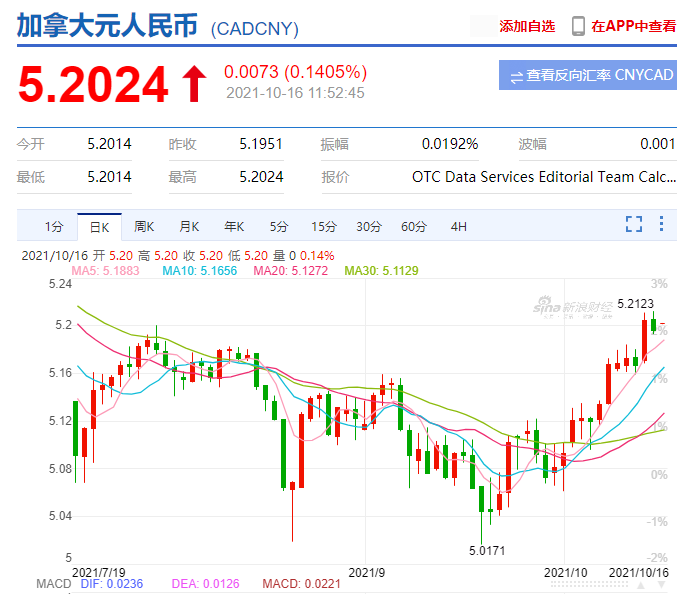Switch to the 5分 interval tab
Viewport: 695px width, 594px height.
coord(278,226)
